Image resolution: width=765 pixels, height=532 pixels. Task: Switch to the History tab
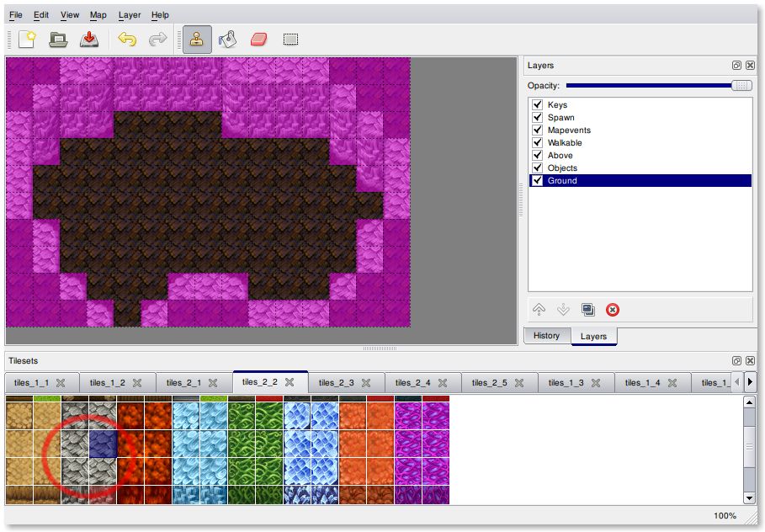pos(546,336)
